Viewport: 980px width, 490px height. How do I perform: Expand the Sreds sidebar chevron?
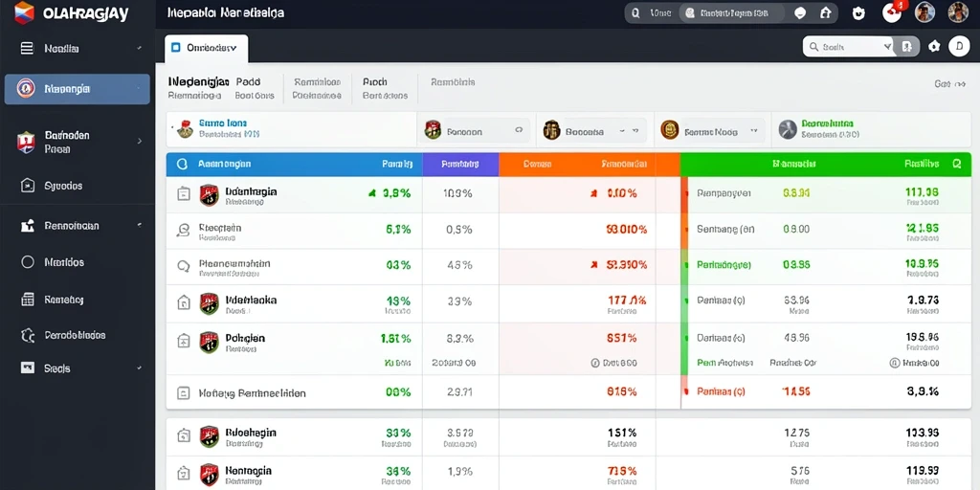click(x=139, y=368)
